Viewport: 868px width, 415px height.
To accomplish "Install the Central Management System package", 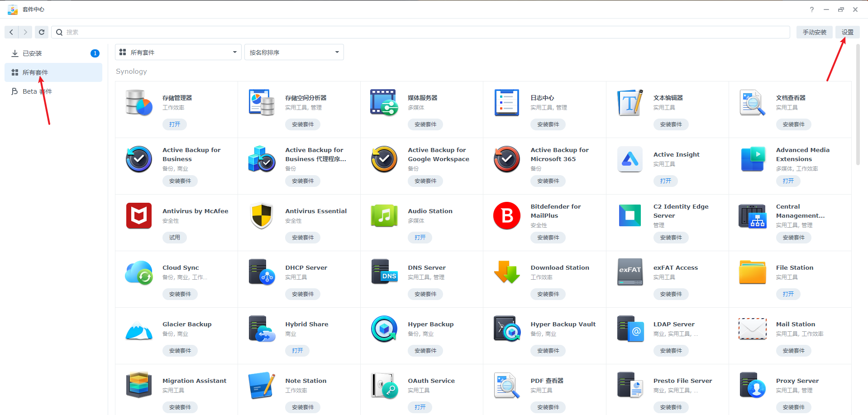I will pos(794,238).
